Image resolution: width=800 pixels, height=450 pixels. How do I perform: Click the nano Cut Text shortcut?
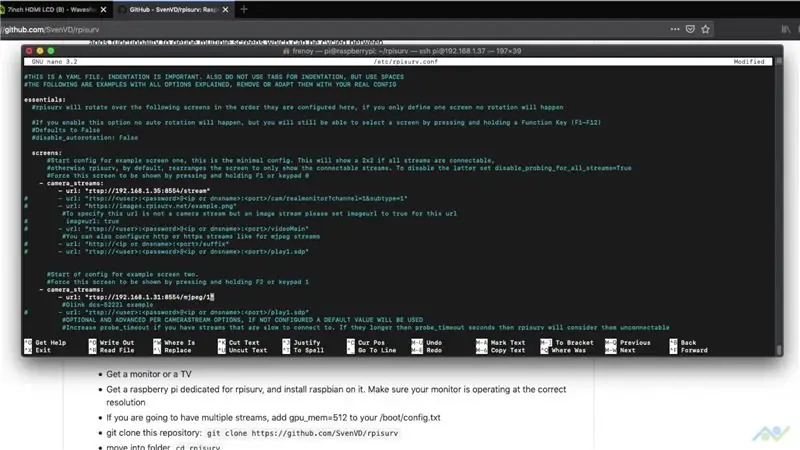click(x=239, y=342)
